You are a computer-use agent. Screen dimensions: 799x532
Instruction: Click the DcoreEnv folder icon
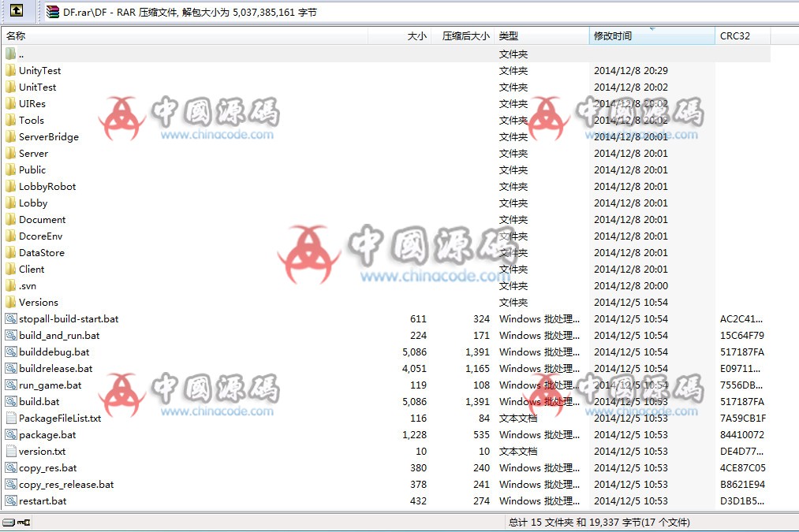tap(11, 236)
